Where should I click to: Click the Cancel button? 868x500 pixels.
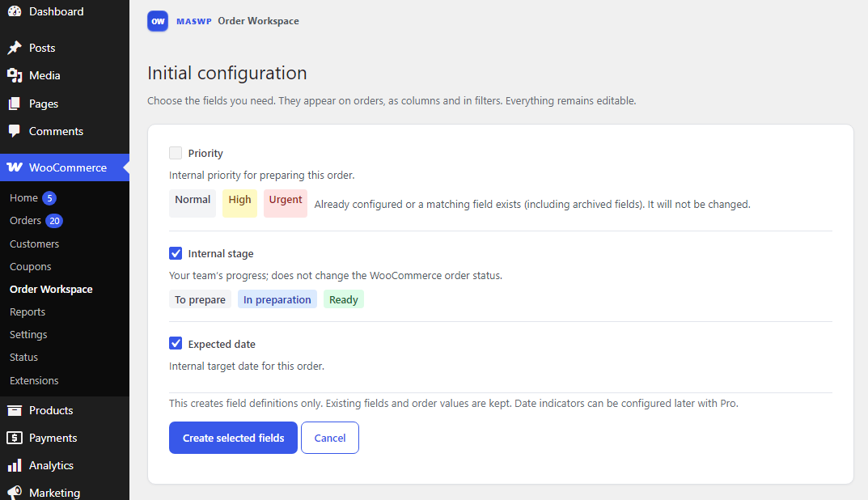click(330, 438)
